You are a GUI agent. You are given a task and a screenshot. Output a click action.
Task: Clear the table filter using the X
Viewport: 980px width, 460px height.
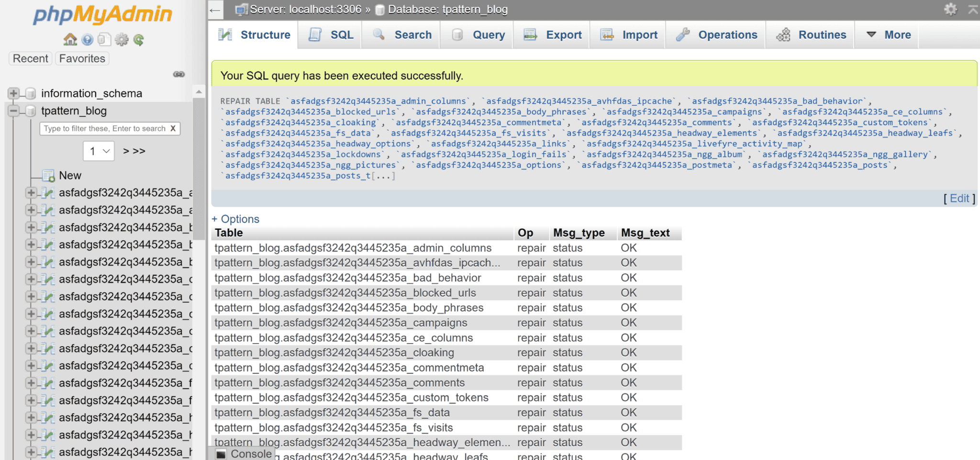tap(173, 128)
